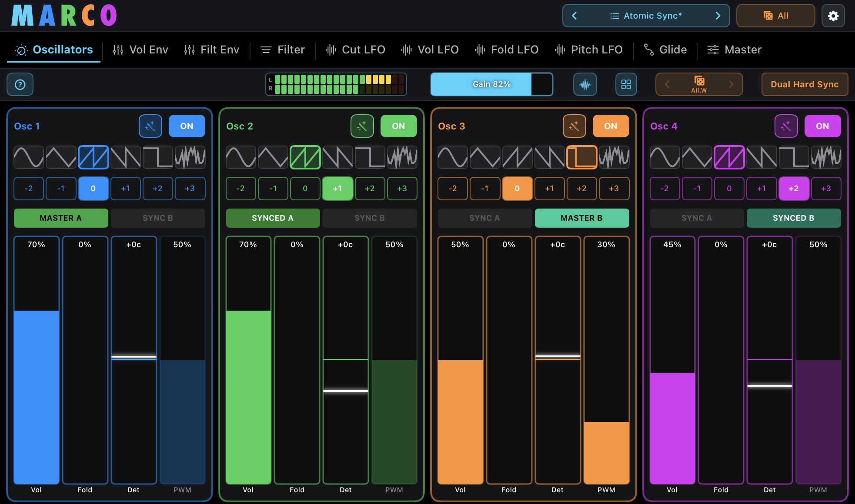This screenshot has width=855, height=504.
Task: Toggle Osc 4 ON button
Action: pos(823,126)
